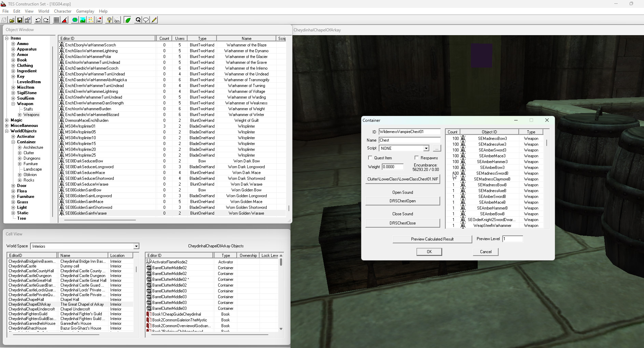The height and width of the screenshot is (348, 644).
Task: Click the Object Window horizontal scrollbar
Action: pyautogui.click(x=100, y=220)
